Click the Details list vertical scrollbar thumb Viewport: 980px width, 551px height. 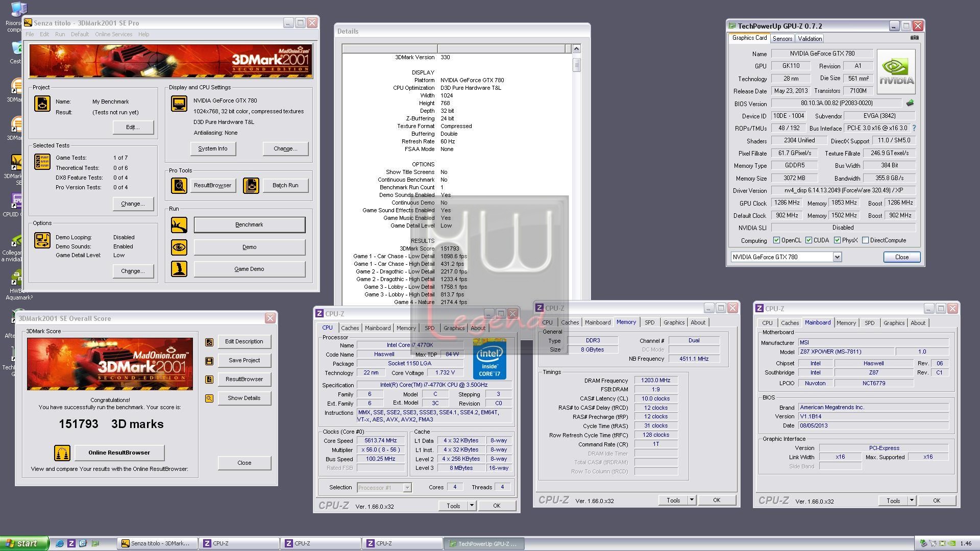[576, 65]
